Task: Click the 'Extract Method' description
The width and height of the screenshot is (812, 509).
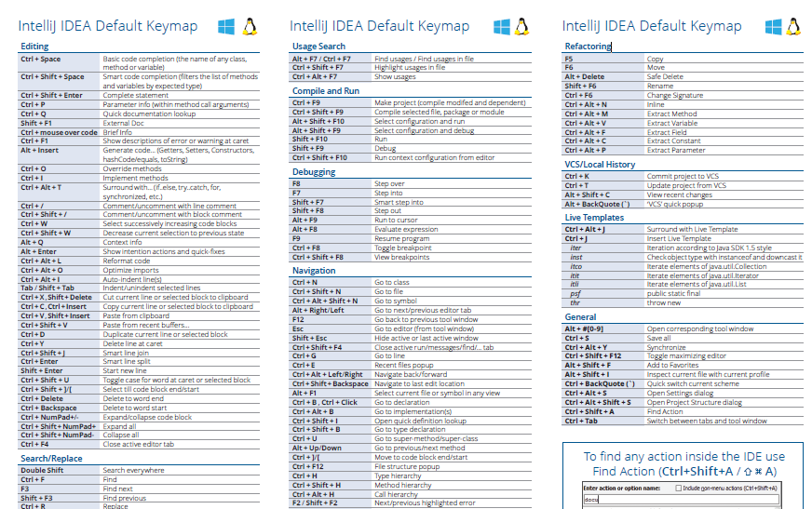Action: tap(671, 114)
